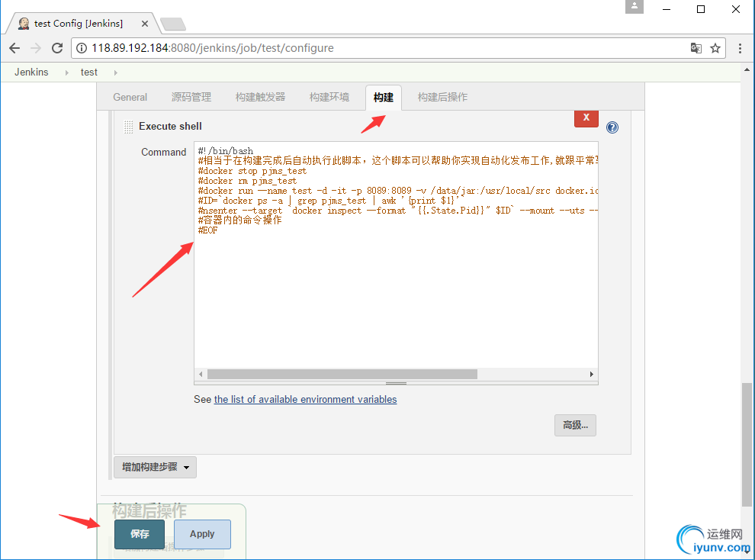Switch to the 构建后操作 tab

pyautogui.click(x=442, y=97)
